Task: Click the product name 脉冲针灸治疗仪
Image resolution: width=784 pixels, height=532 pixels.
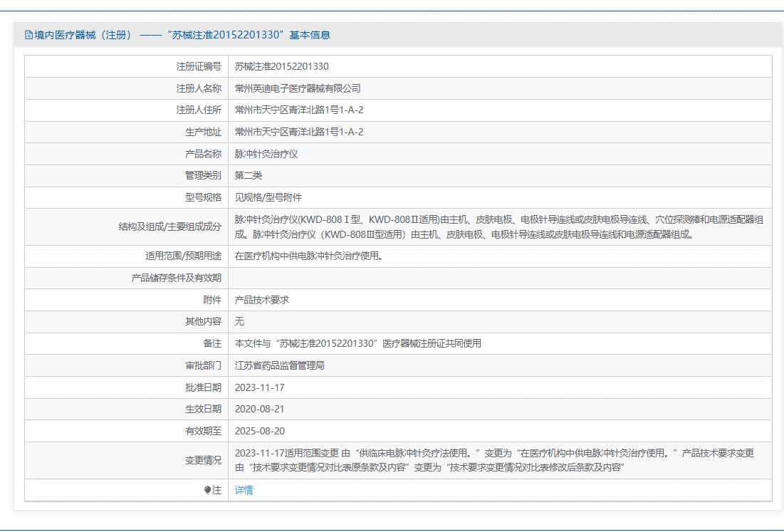Action: (x=266, y=154)
